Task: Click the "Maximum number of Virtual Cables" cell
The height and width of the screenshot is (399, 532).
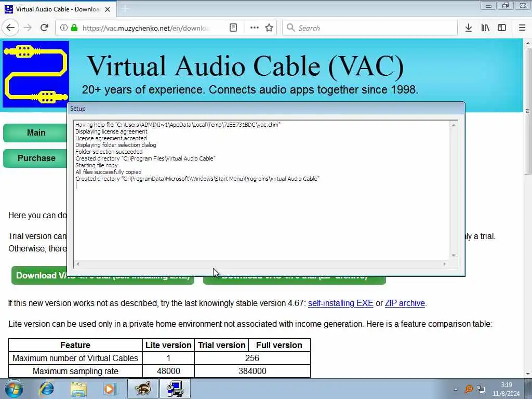Action: [75, 358]
